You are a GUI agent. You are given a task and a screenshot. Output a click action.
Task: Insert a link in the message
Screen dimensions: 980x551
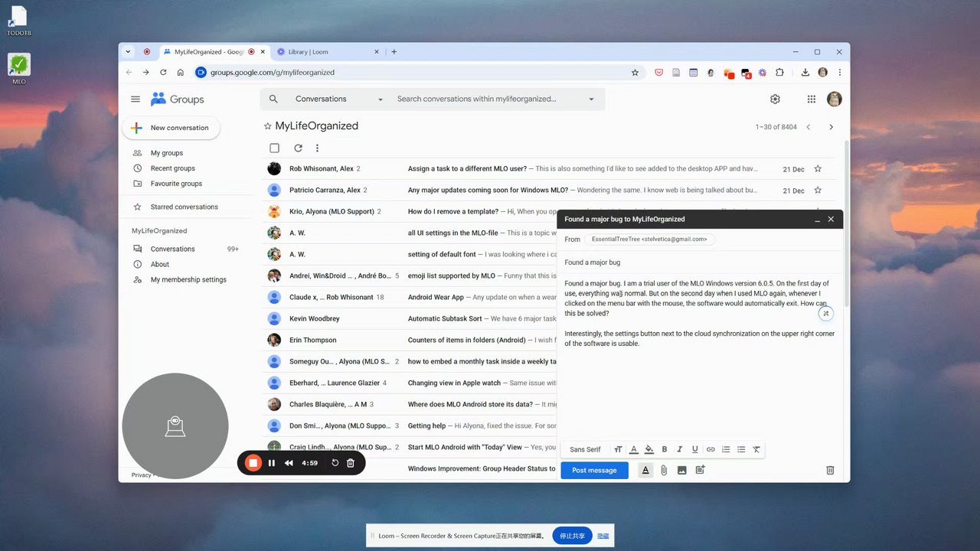[x=710, y=449]
